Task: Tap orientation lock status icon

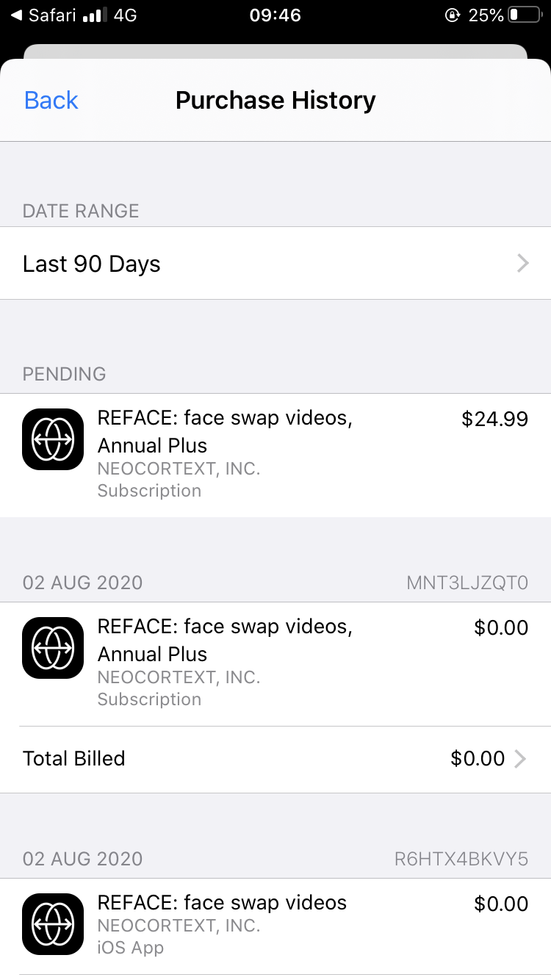Action: (x=453, y=15)
